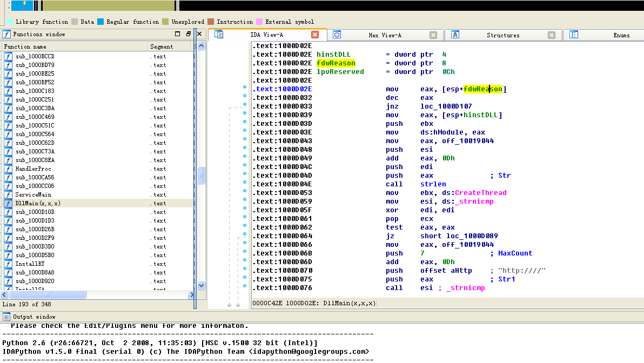Click the function icon beside sub_1000BCCD
The width and height of the screenshot is (644, 363).
(x=8, y=56)
